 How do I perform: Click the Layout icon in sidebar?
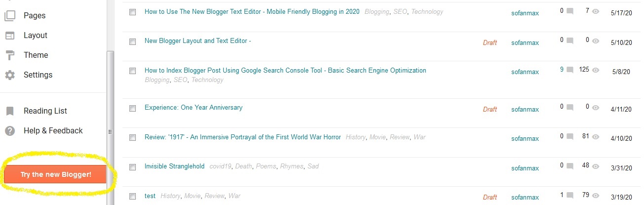point(10,36)
